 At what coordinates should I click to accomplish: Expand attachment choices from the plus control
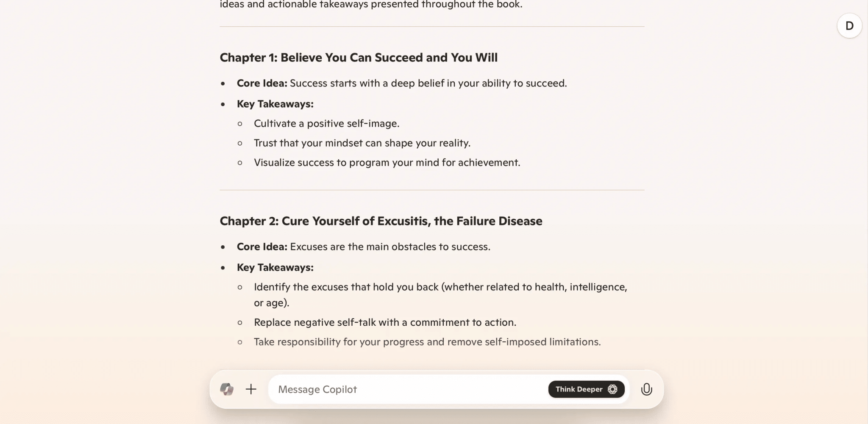251,389
